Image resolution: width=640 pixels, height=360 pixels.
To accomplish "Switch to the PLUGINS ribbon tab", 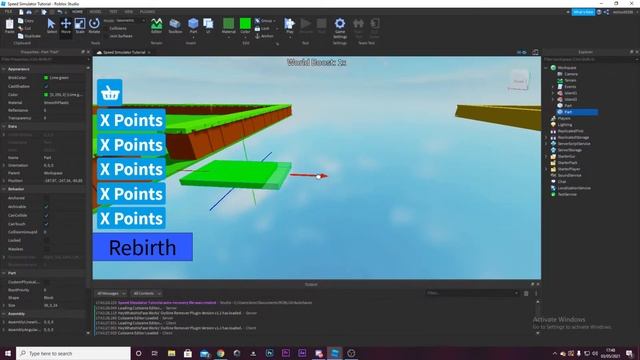I will [x=147, y=12].
